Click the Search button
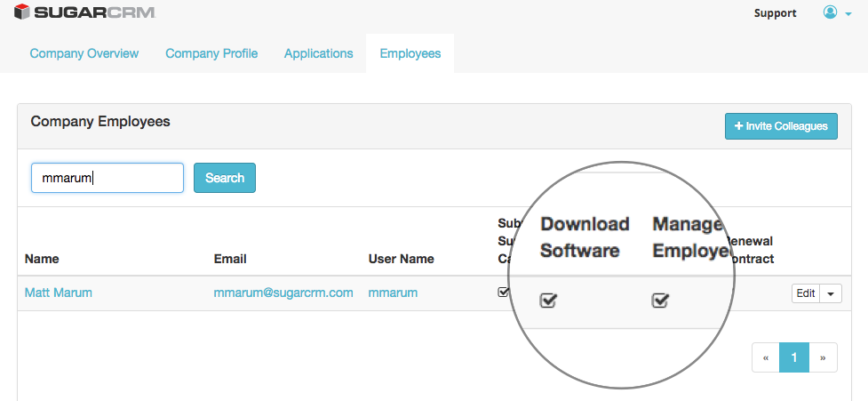The height and width of the screenshot is (401, 868). pyautogui.click(x=225, y=178)
